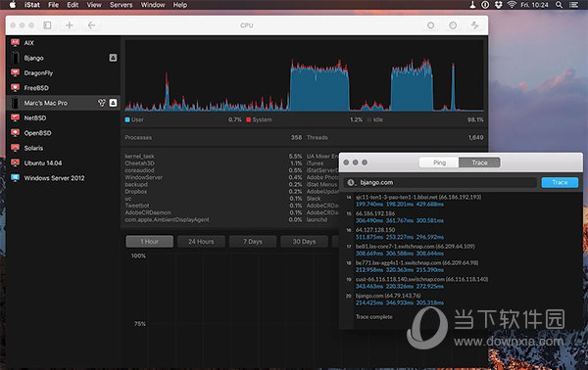This screenshot has height=370, width=588.
Task: Open Dropbox from the menu bar
Action: click(x=498, y=5)
